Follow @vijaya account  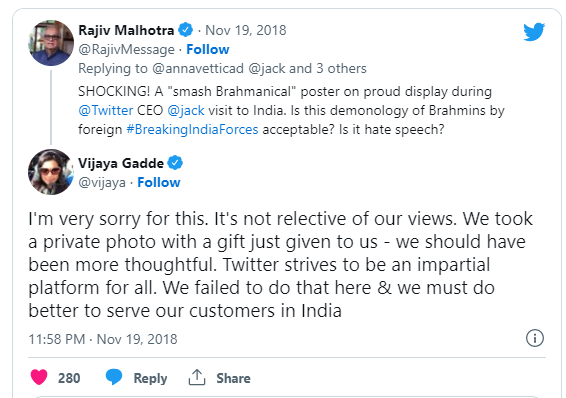[159, 183]
